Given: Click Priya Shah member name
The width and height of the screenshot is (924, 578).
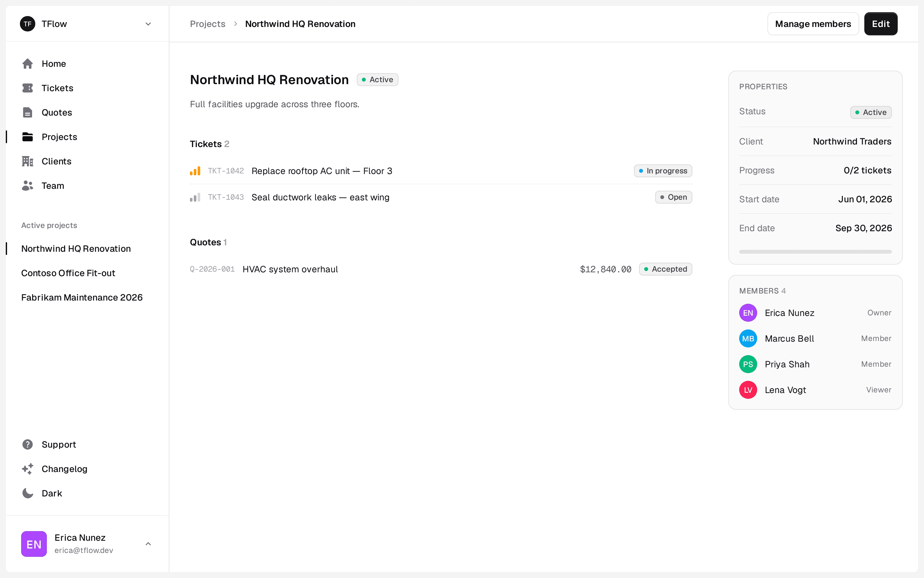Looking at the screenshot, I should pos(787,364).
